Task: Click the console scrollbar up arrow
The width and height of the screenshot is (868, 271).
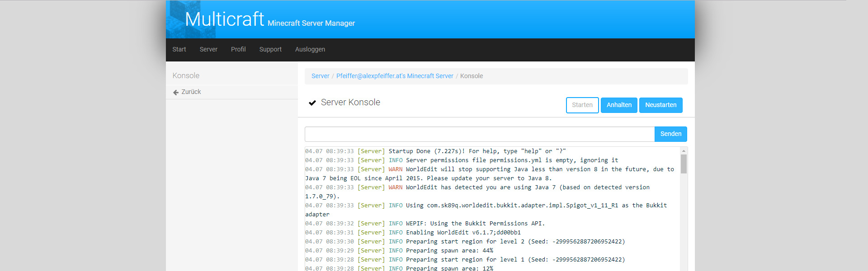Action: (x=684, y=151)
